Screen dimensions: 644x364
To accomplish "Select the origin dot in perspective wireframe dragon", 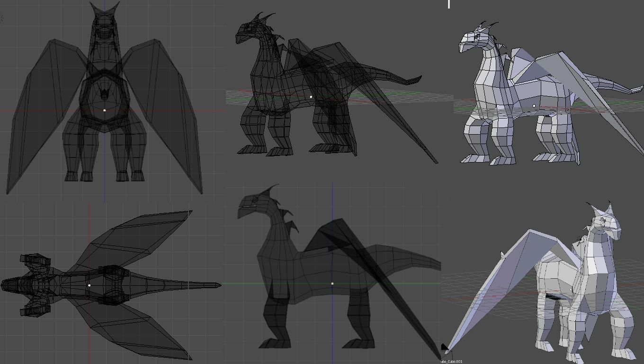I will coord(311,97).
